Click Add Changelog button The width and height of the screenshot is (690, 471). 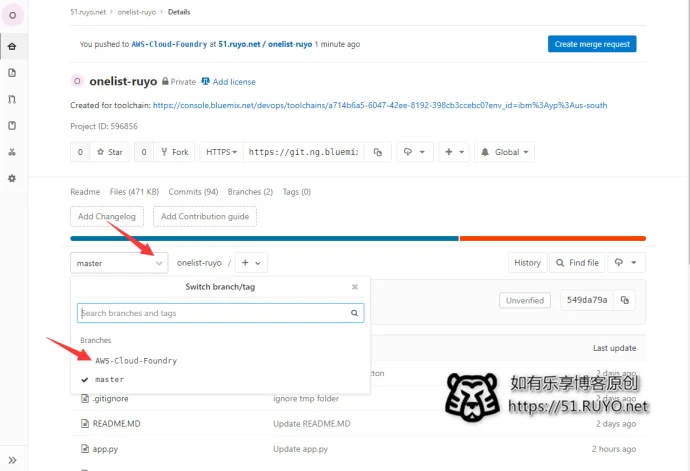tap(107, 217)
